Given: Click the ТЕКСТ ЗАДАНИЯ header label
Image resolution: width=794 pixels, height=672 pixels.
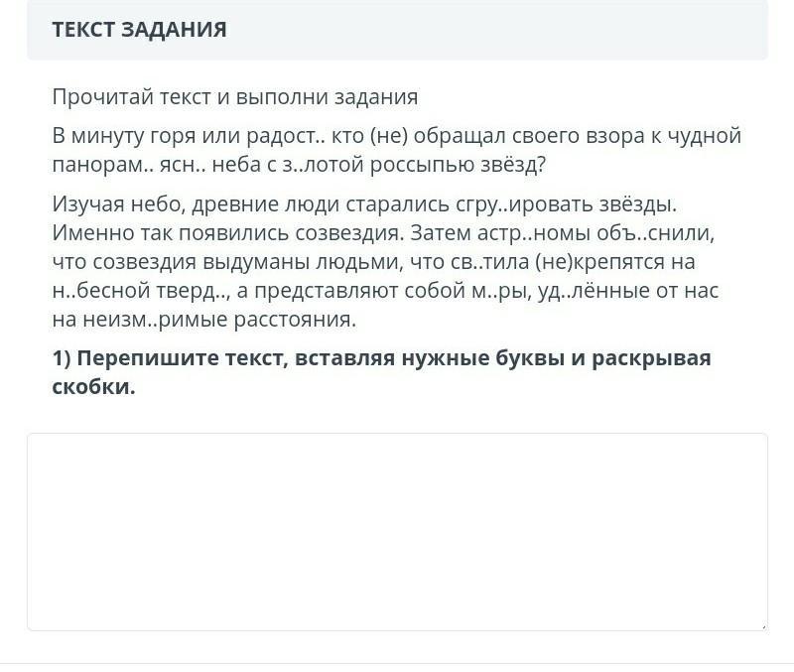Looking at the screenshot, I should click(139, 30).
